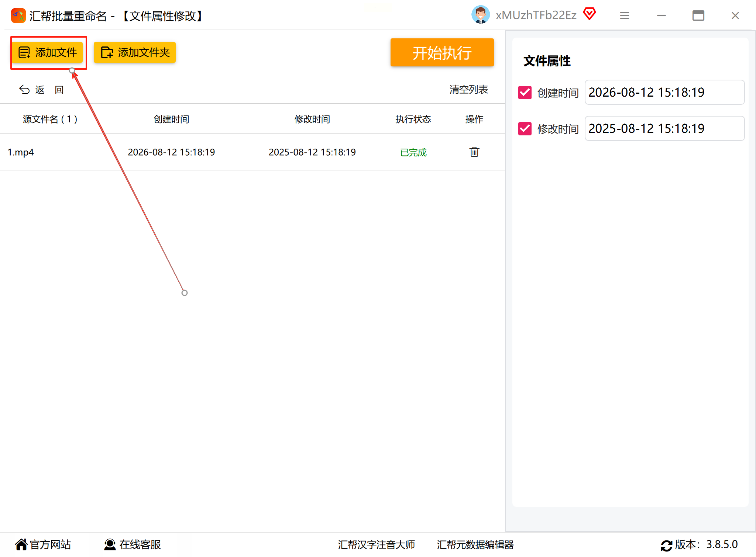The height and width of the screenshot is (557, 756).
Task: Open the hamburger menu icon
Action: [x=624, y=15]
